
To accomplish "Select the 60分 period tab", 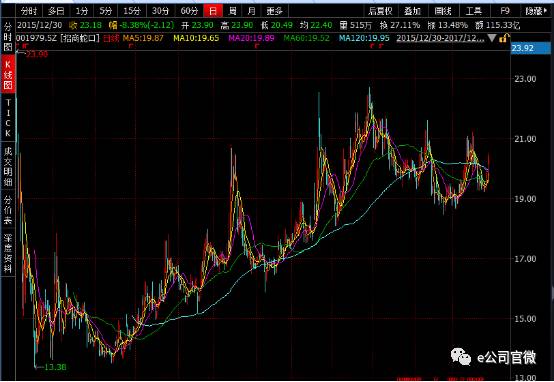I will pyautogui.click(x=189, y=11).
